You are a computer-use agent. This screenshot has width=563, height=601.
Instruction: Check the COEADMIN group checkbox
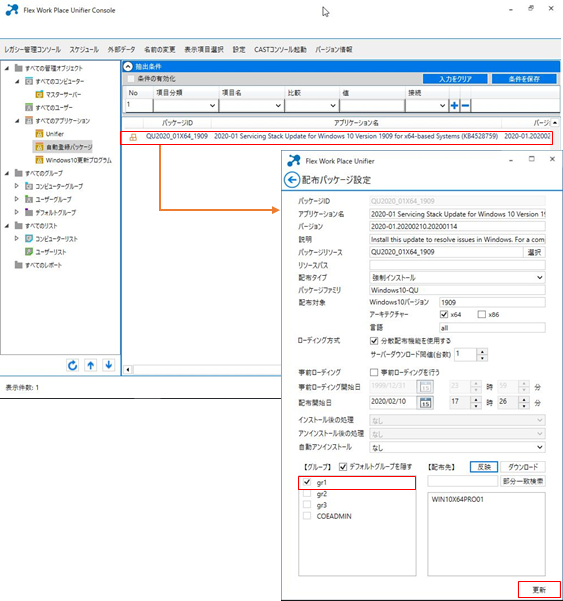click(307, 516)
